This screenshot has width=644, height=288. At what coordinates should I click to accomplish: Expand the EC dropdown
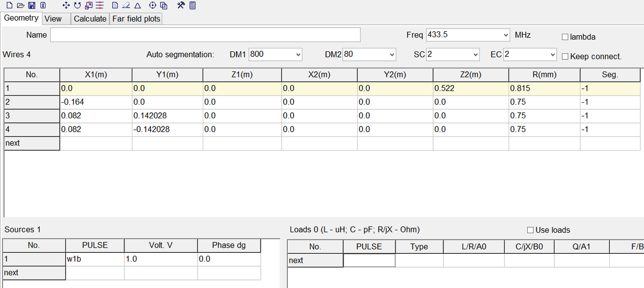(x=553, y=54)
